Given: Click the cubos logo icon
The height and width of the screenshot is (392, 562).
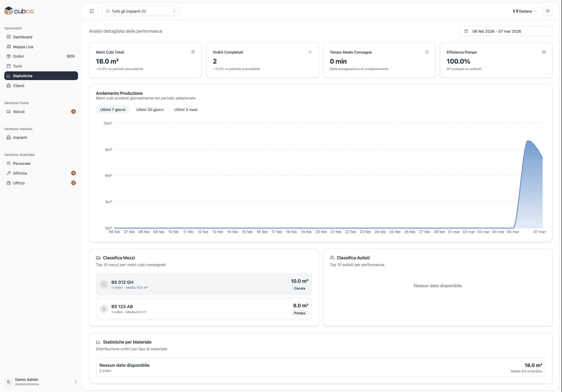Looking at the screenshot, I should pos(9,11).
